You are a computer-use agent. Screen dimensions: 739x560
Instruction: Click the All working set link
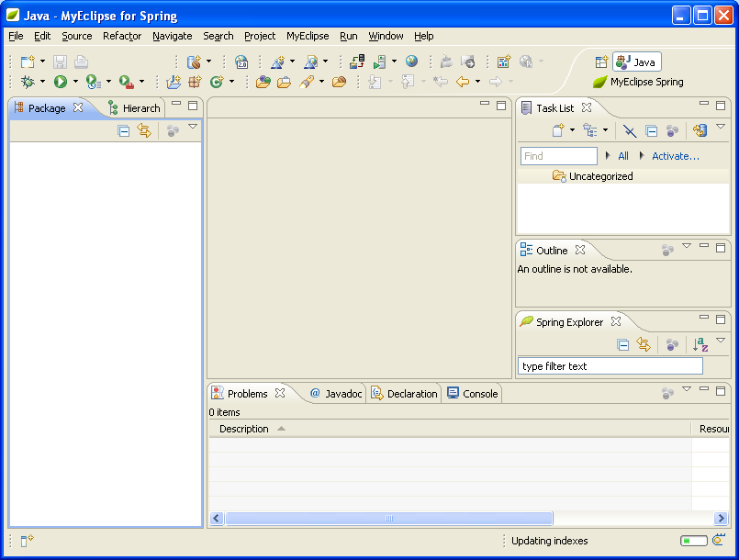623,156
